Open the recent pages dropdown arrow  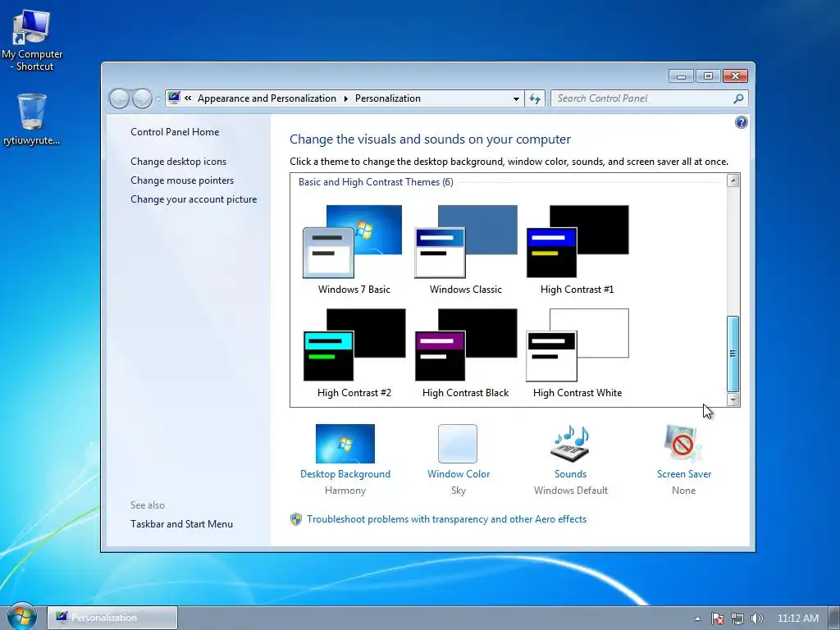(157, 98)
